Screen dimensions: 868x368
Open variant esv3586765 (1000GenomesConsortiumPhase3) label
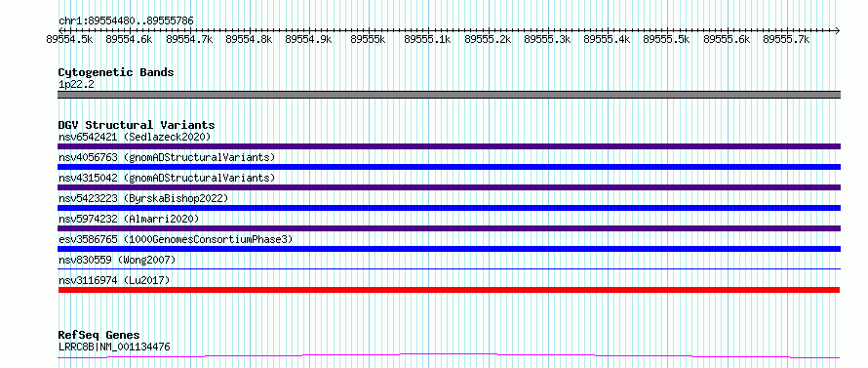click(176, 239)
